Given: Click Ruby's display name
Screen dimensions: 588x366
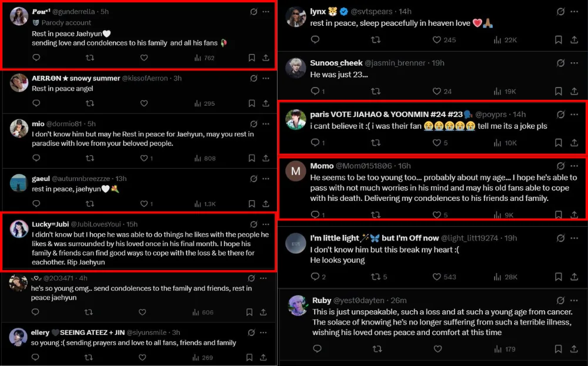Looking at the screenshot, I should [x=322, y=300].
